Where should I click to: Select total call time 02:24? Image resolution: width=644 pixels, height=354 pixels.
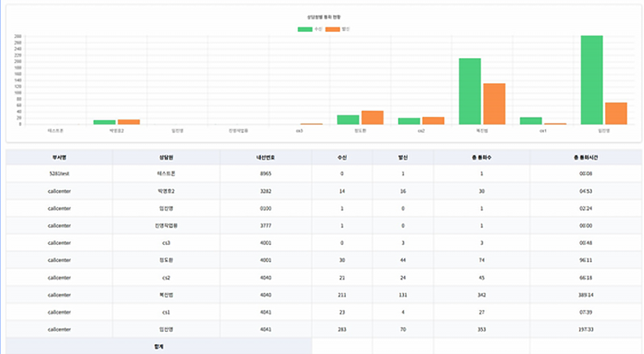586,208
